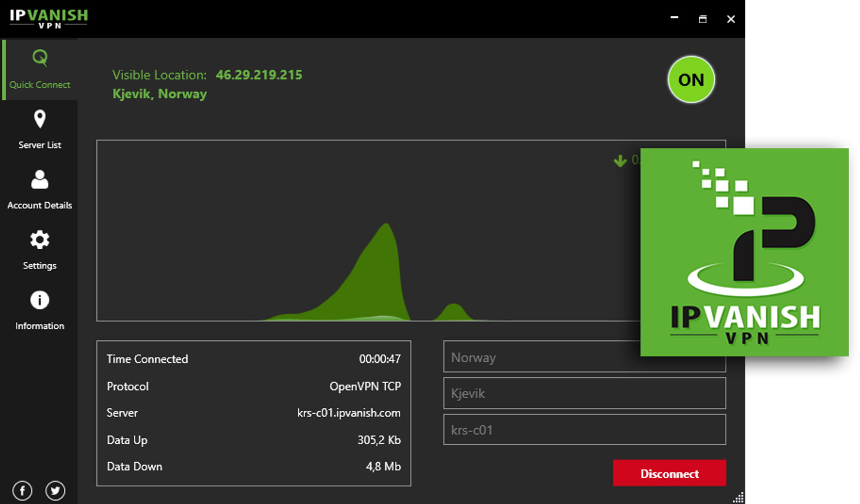This screenshot has height=504, width=860.
Task: Click the Data Up value 305,2 Kb
Action: point(379,440)
